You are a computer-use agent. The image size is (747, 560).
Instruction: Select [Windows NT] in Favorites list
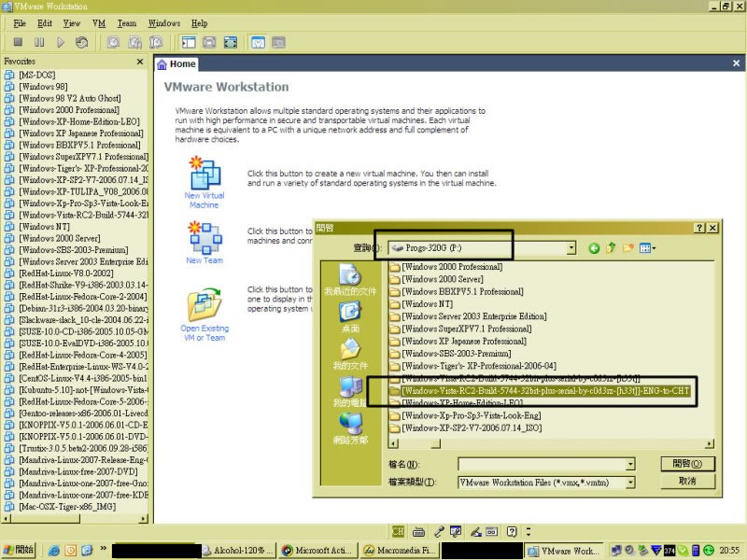[44, 227]
